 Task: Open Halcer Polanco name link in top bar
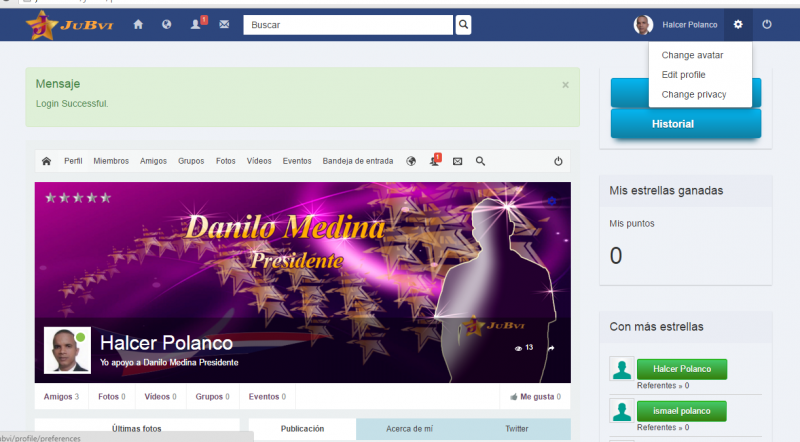690,24
